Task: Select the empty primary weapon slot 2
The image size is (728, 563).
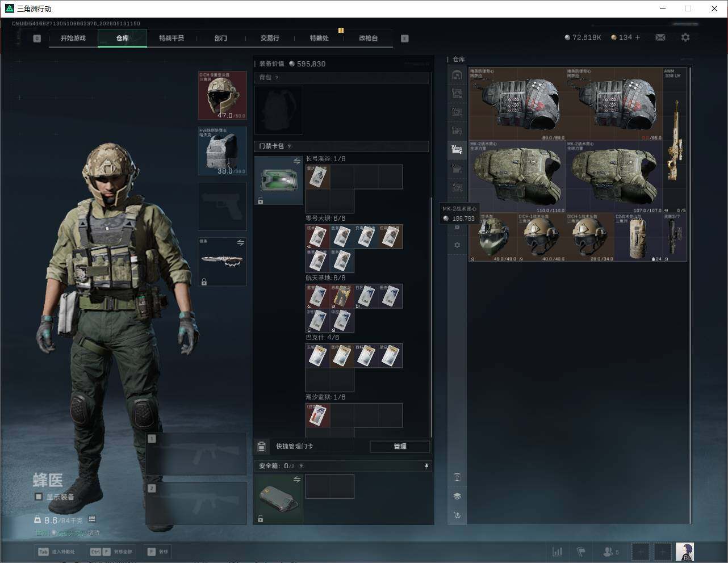Action: point(196,503)
